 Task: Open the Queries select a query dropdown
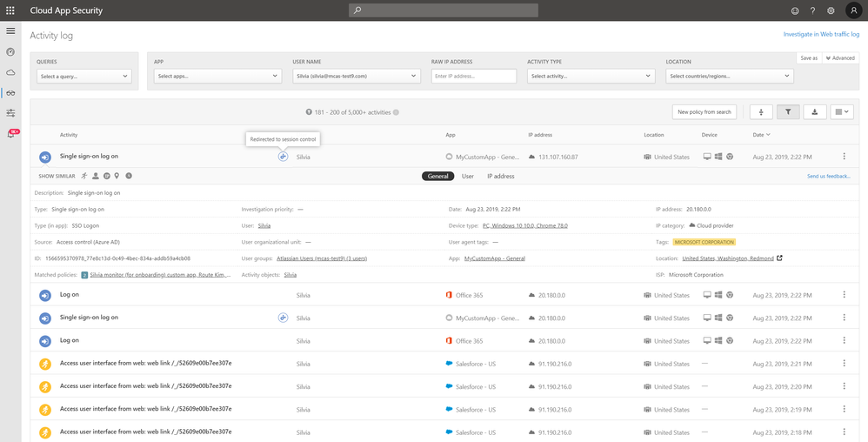83,77
